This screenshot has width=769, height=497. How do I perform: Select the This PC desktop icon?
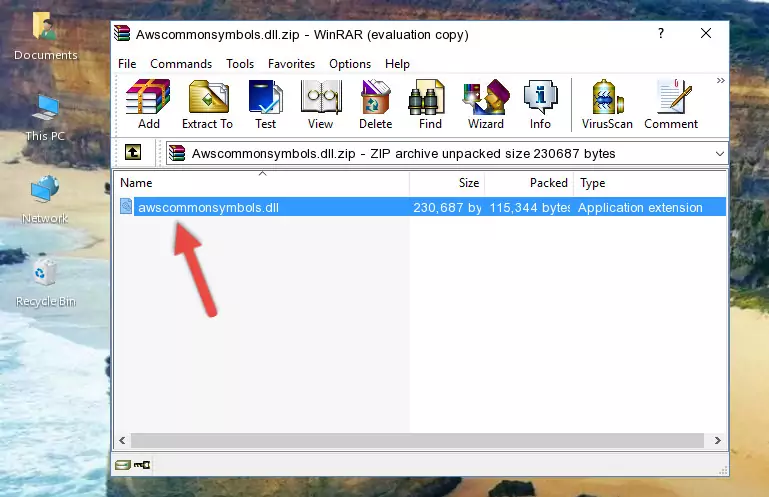(x=45, y=118)
